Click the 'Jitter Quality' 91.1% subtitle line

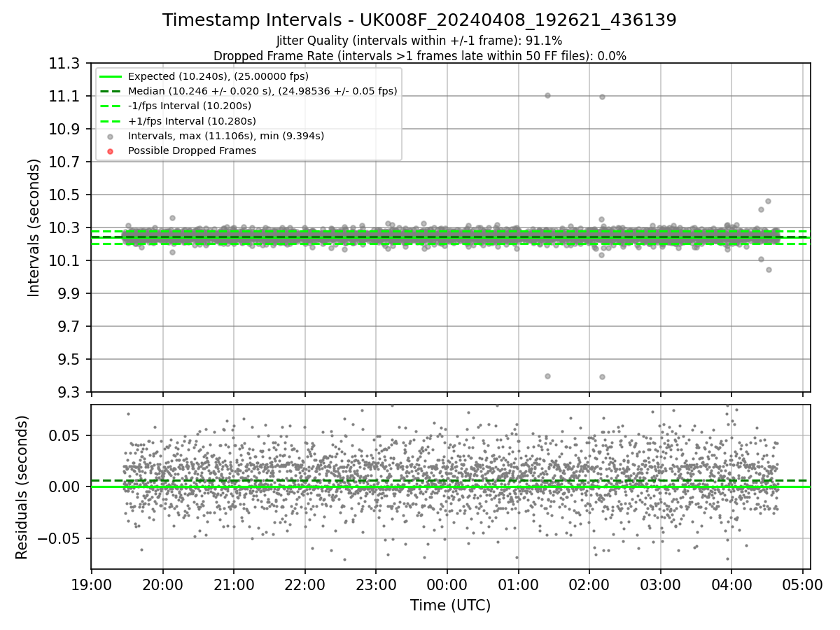(x=419, y=41)
